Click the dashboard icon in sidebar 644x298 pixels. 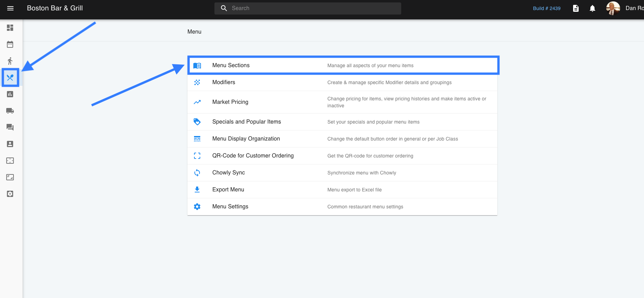10,28
